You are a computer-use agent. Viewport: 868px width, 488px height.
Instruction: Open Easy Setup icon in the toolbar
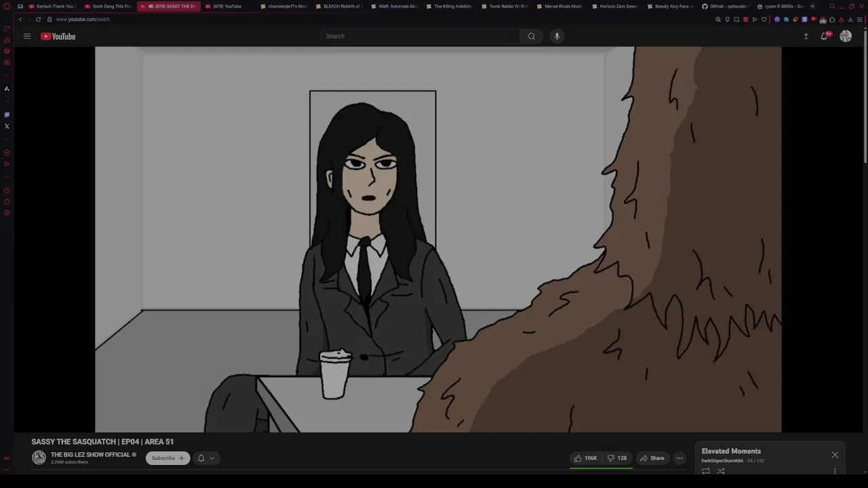pyautogui.click(x=859, y=20)
